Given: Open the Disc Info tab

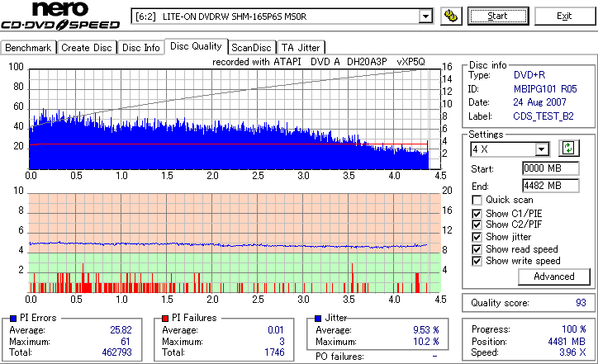Looking at the screenshot, I should point(140,48).
